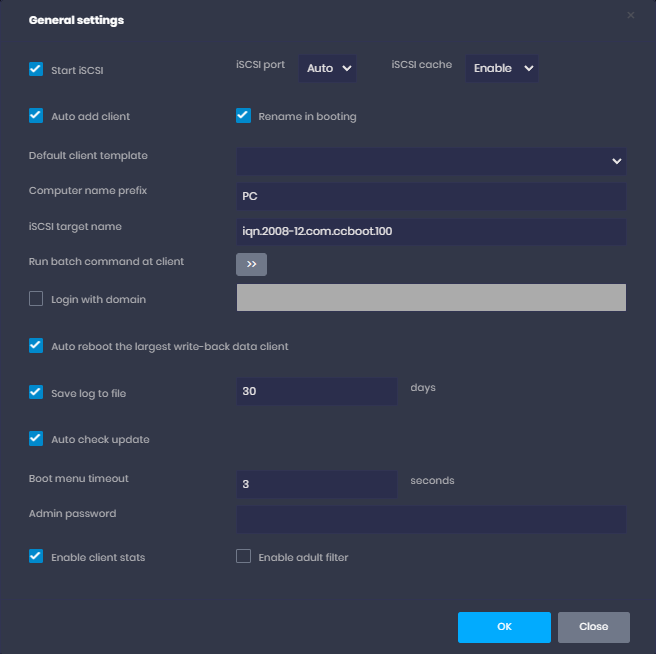
Task: Open the Default client template dropdown
Action: pos(431,161)
